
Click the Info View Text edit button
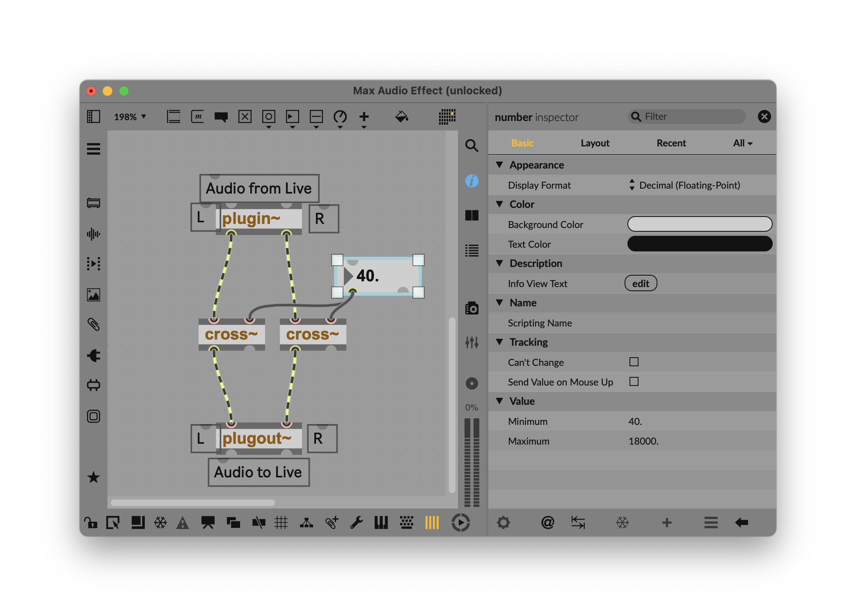[640, 283]
